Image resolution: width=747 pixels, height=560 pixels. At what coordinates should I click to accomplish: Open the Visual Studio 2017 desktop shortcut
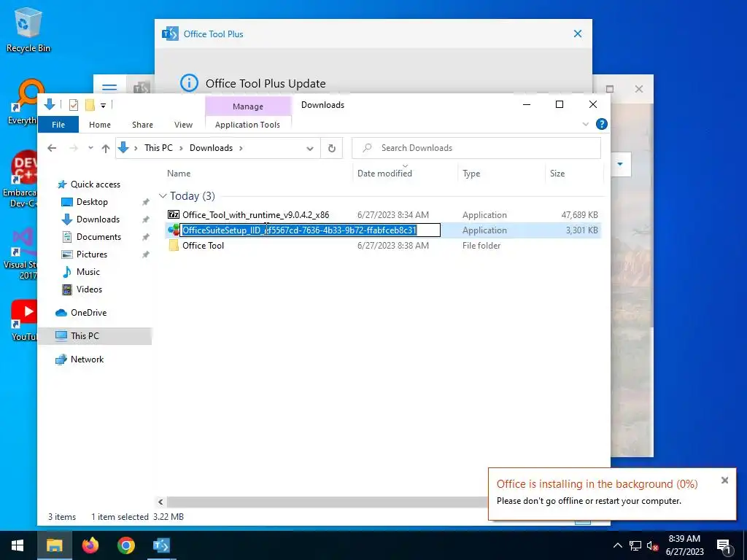coord(20,254)
